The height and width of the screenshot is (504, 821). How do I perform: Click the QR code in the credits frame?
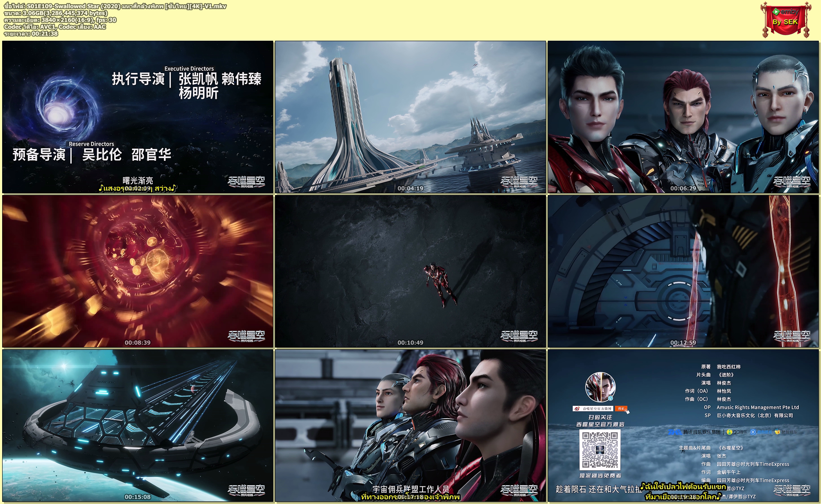click(x=600, y=450)
